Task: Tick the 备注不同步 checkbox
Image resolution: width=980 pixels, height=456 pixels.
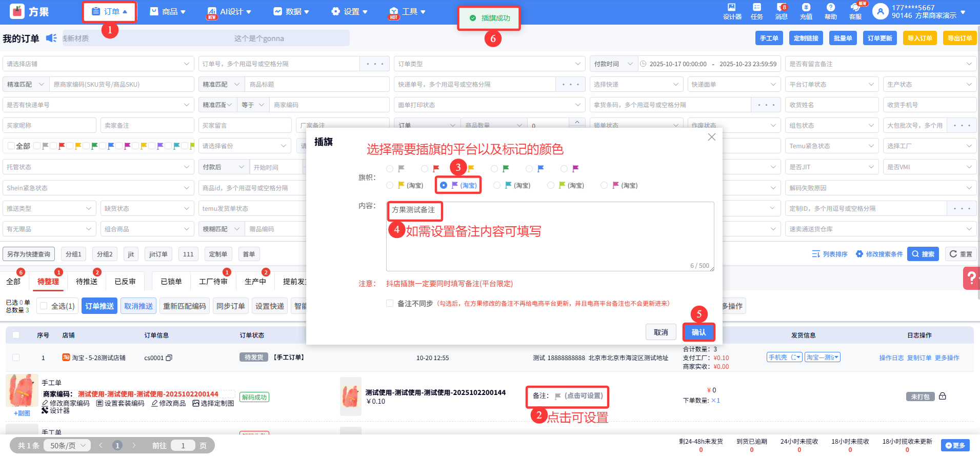Action: pyautogui.click(x=390, y=303)
